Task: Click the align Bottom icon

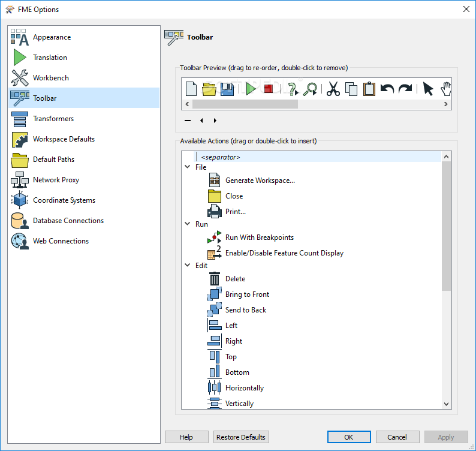Action: coord(215,372)
